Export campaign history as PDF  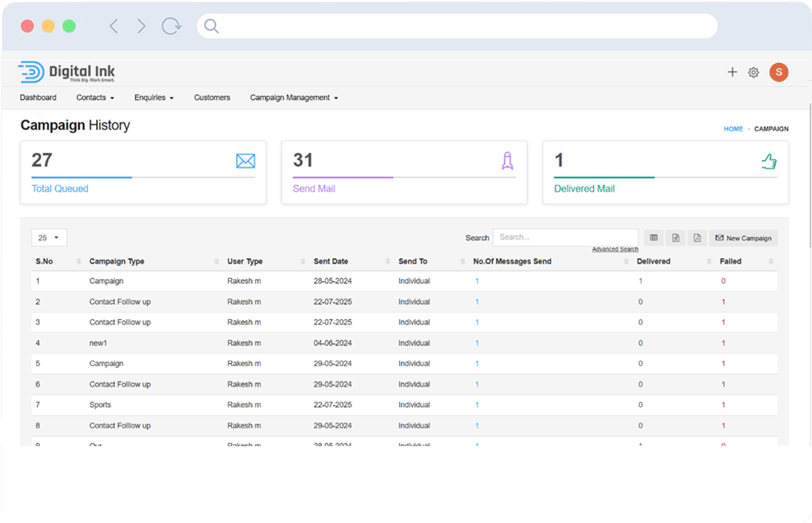(x=697, y=238)
